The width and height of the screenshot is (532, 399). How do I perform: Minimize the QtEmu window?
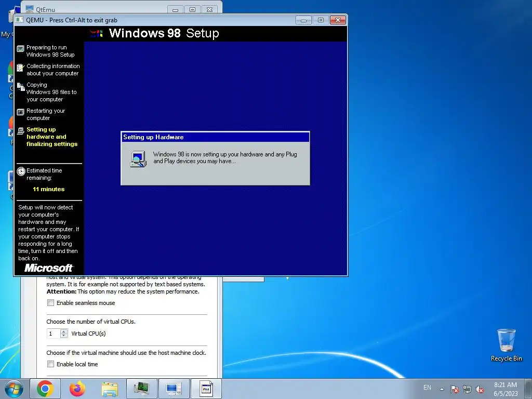point(175,9)
